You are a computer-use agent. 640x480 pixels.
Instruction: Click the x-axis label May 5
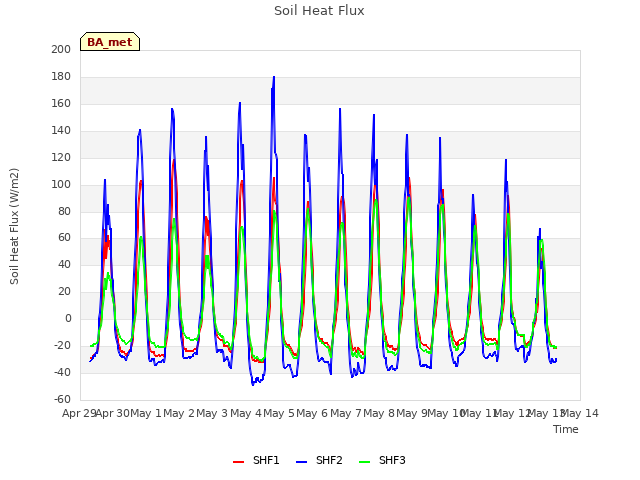coord(279,413)
